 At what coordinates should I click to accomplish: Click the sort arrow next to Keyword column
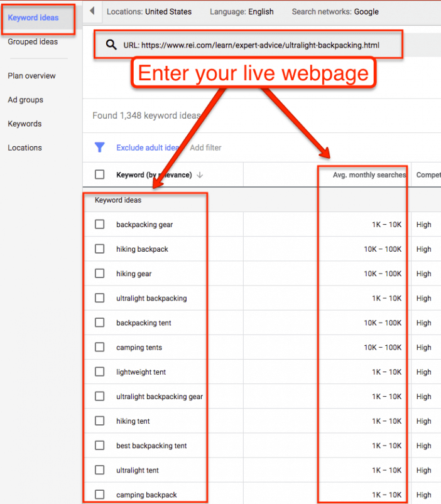pyautogui.click(x=200, y=175)
